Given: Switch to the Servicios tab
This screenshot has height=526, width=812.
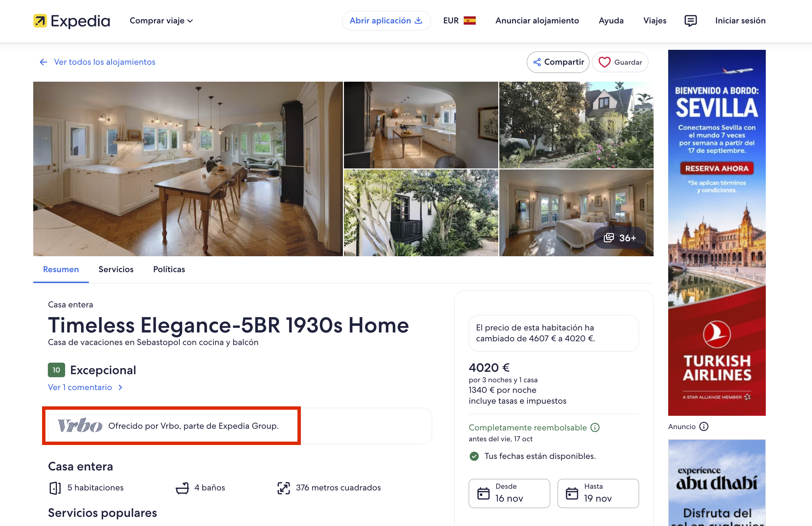Looking at the screenshot, I should 116,269.
